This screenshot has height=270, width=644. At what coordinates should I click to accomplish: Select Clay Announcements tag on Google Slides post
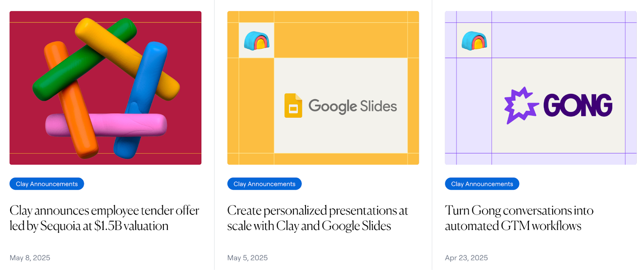click(x=264, y=184)
